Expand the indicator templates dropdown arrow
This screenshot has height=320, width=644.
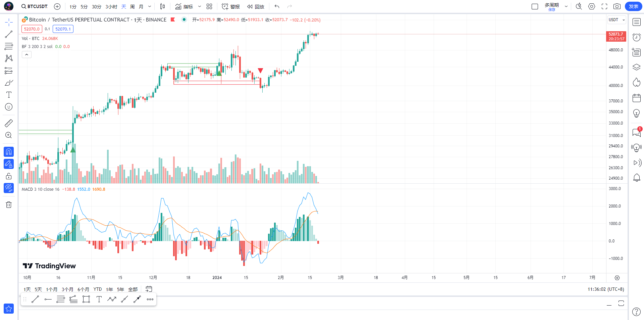click(200, 6)
